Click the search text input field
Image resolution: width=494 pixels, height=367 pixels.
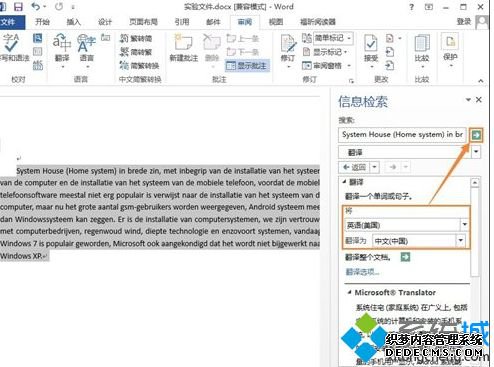click(402, 135)
